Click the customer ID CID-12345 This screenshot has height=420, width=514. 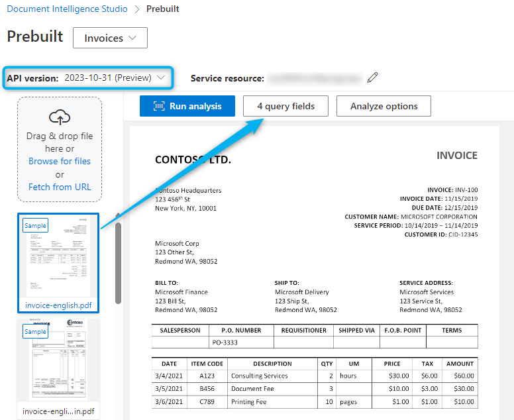[x=463, y=235]
